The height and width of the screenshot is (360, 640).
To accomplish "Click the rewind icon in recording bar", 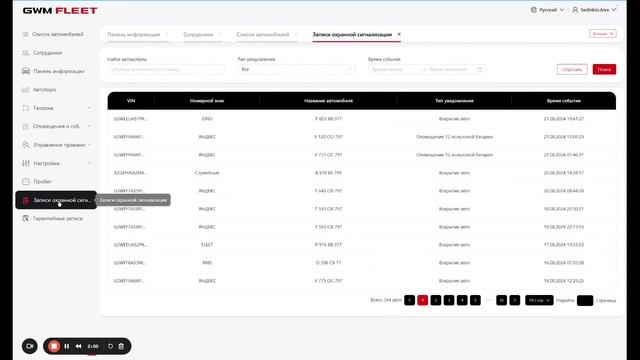I will pyautogui.click(x=78, y=346).
